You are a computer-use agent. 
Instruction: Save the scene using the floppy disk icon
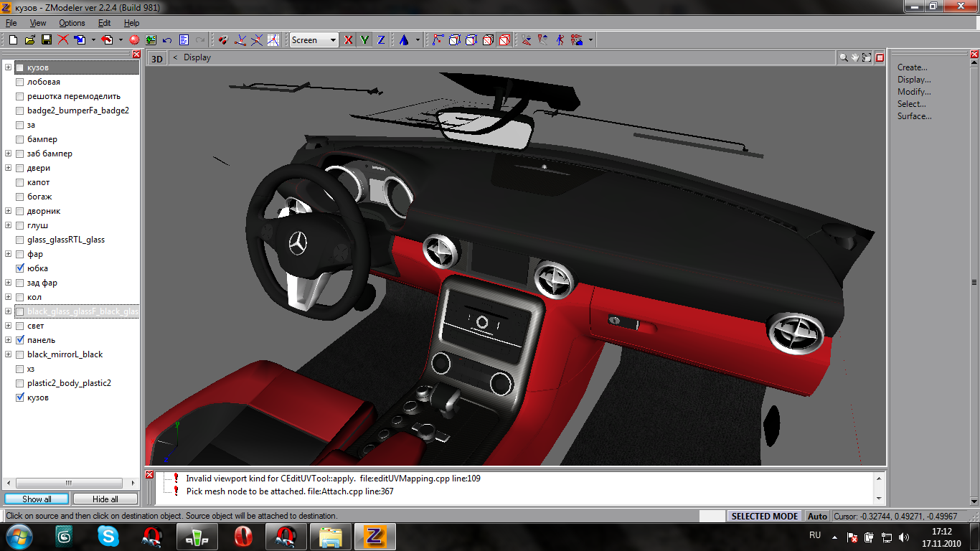[47, 40]
